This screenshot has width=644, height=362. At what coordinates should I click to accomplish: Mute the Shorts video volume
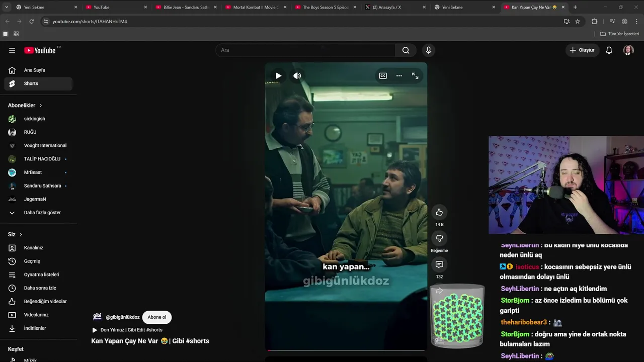tap(297, 76)
